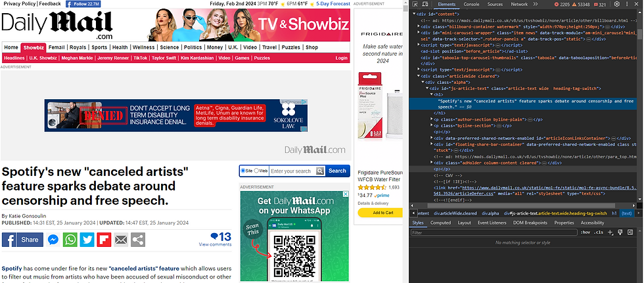Open the Royals navigation item
This screenshot has height=283, width=644.
point(78,47)
